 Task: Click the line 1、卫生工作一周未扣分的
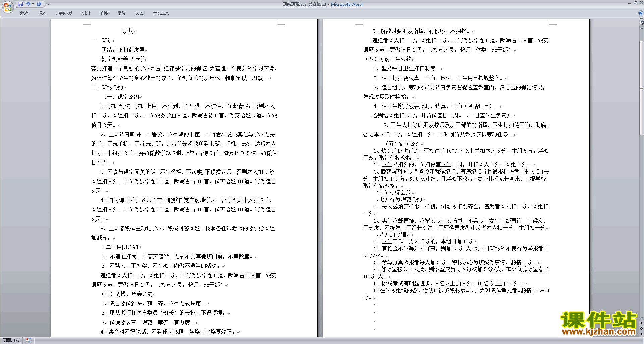(x=423, y=241)
